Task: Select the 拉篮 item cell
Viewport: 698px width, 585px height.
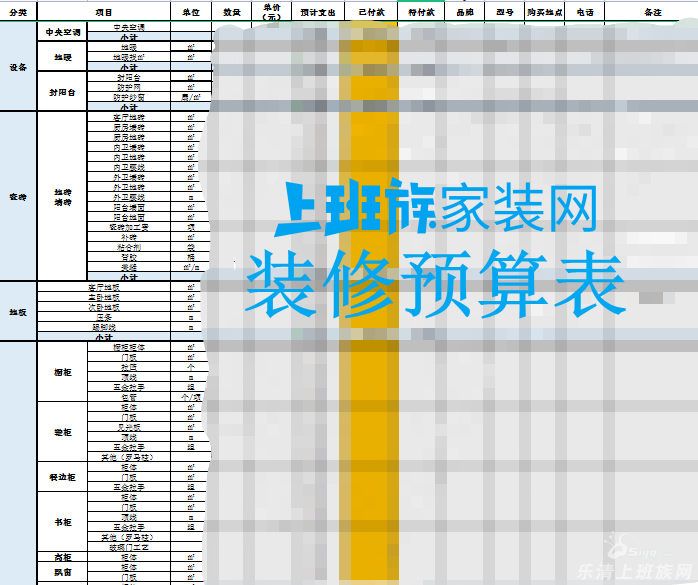Action: coord(129,367)
